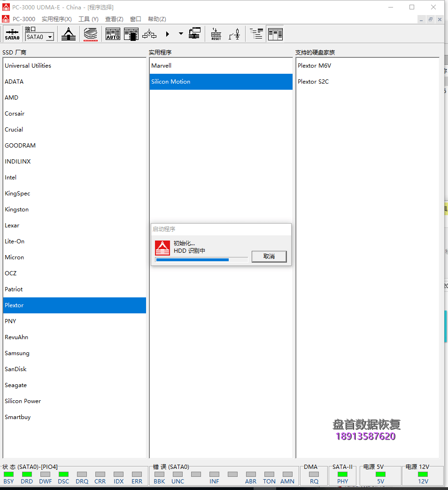Click the run play arrow icon
This screenshot has width=448, height=490.
[168, 34]
